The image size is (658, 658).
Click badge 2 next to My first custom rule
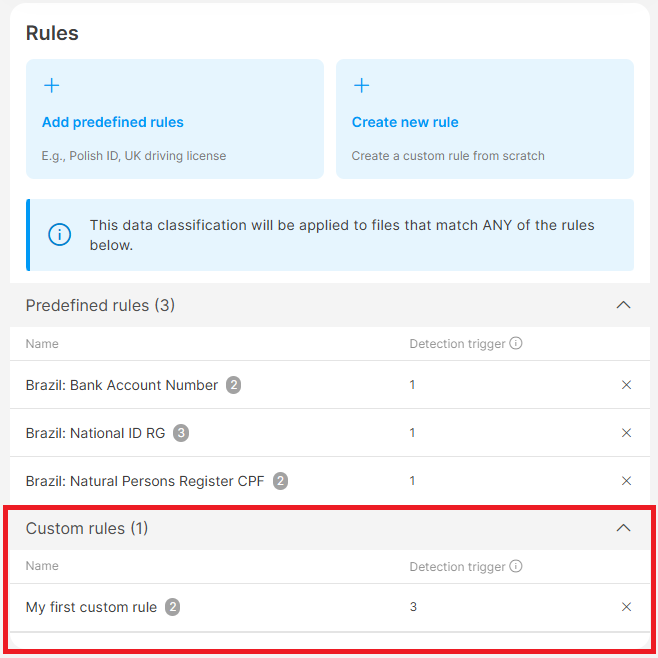pyautogui.click(x=172, y=607)
